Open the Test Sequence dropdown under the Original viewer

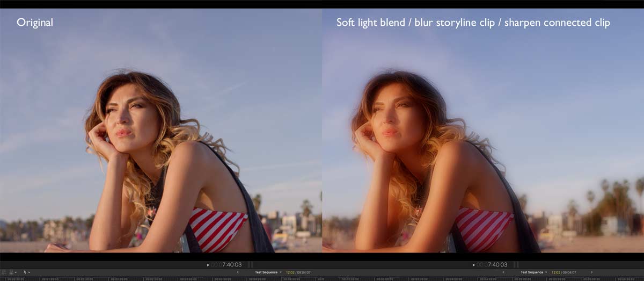(x=268, y=272)
